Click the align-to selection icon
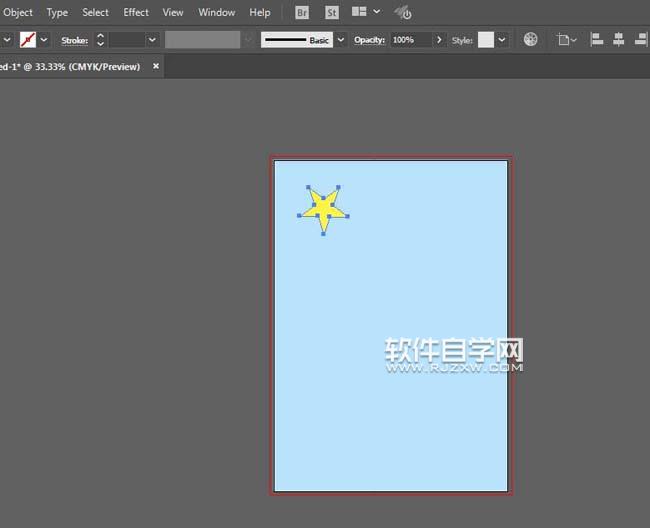650x528 pixels. pos(565,40)
